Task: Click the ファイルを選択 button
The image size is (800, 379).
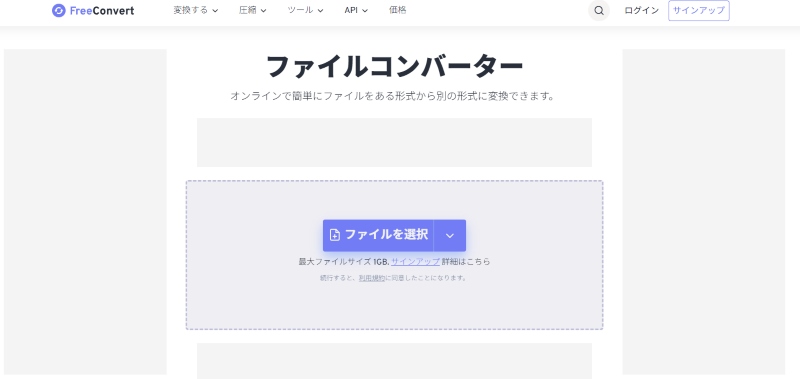Action: [378, 235]
